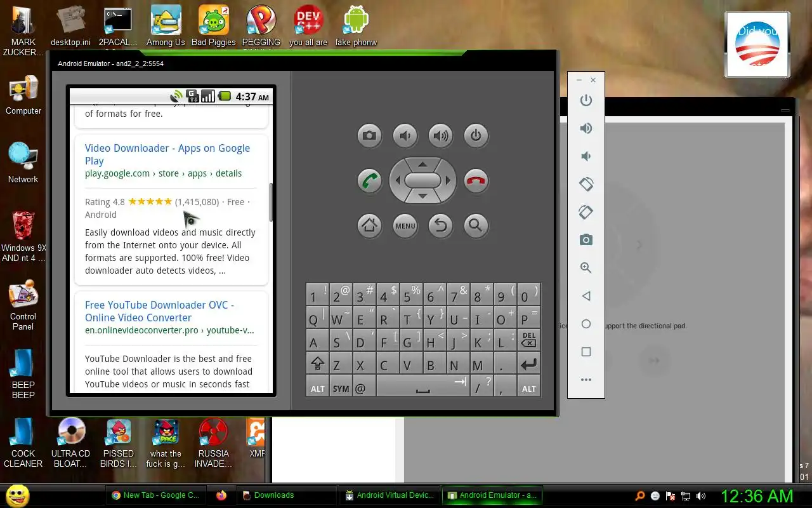Click rotate right in the side toolbar

[x=586, y=212]
